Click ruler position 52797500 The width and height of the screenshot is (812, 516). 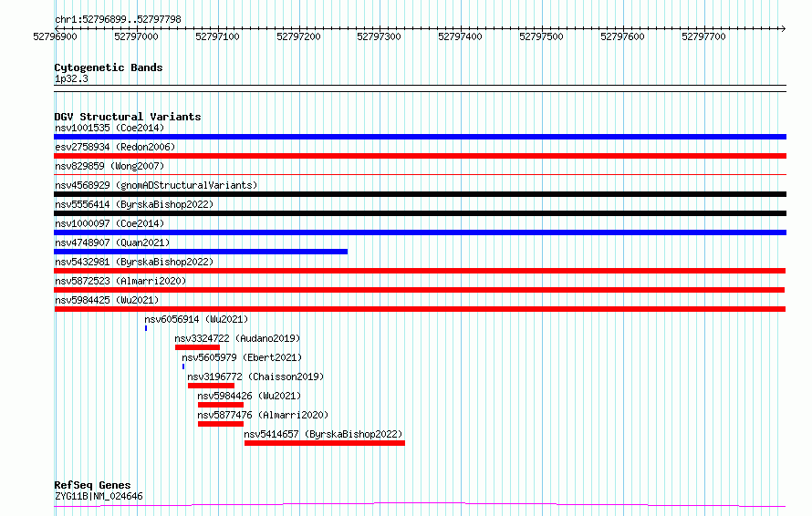(541, 36)
